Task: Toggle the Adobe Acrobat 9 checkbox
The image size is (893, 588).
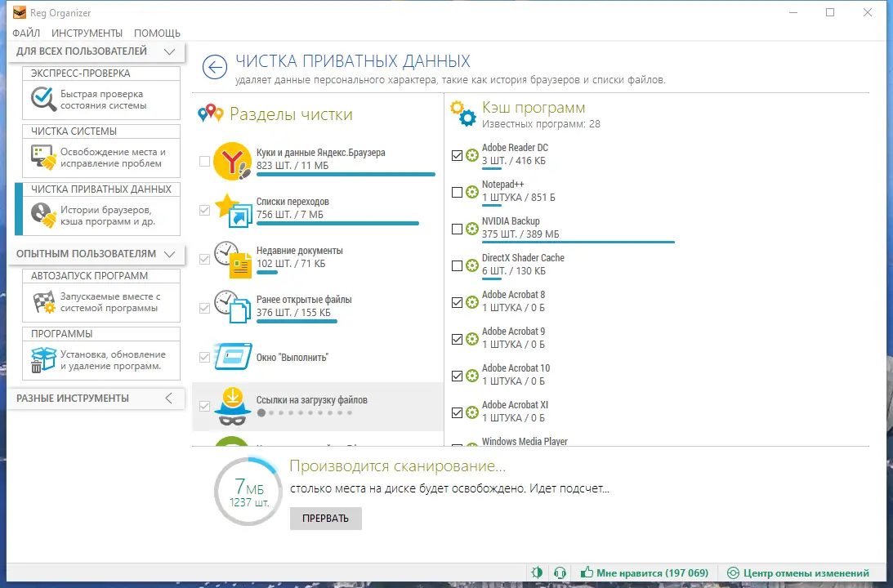Action: click(x=457, y=339)
